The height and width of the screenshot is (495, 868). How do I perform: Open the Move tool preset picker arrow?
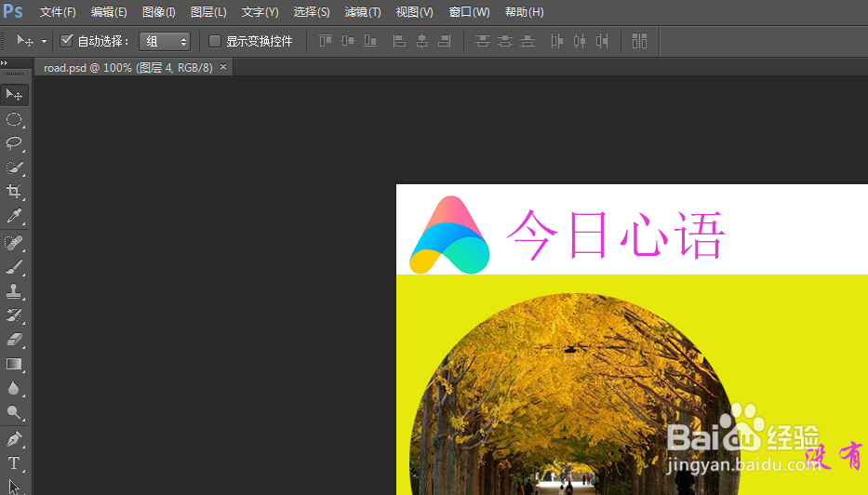44,42
